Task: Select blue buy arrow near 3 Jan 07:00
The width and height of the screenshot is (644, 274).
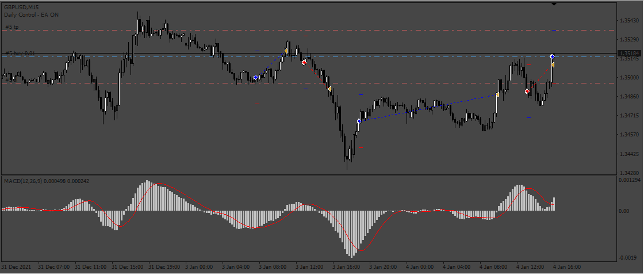Action: (x=256, y=77)
